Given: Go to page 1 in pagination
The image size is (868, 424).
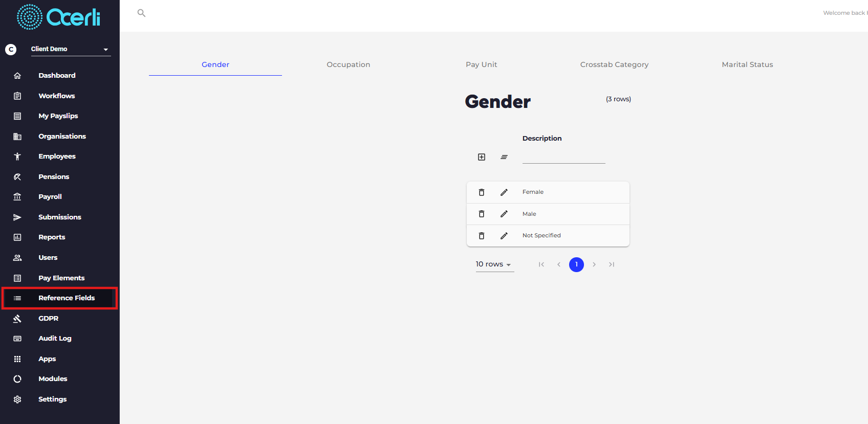Looking at the screenshot, I should pyautogui.click(x=576, y=264).
